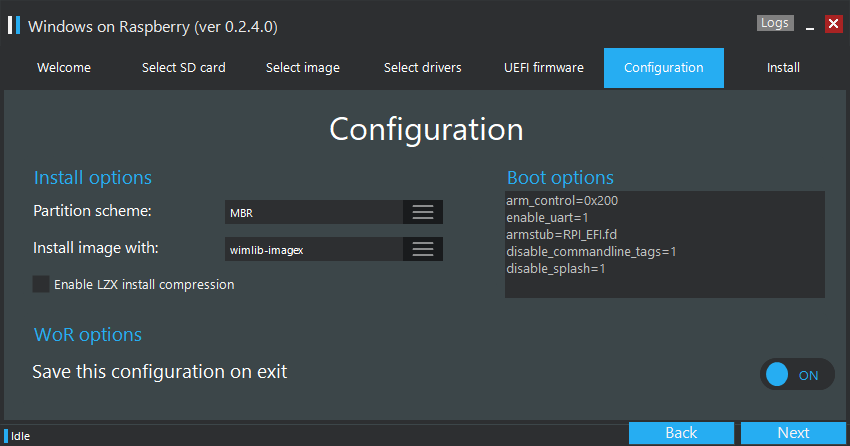This screenshot has width=850, height=446.
Task: Click the Boot options heading
Action: click(x=560, y=178)
